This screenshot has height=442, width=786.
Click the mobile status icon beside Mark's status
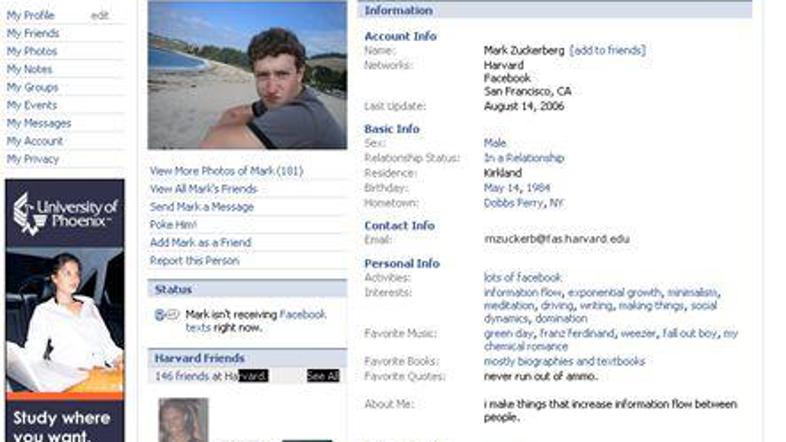166,315
